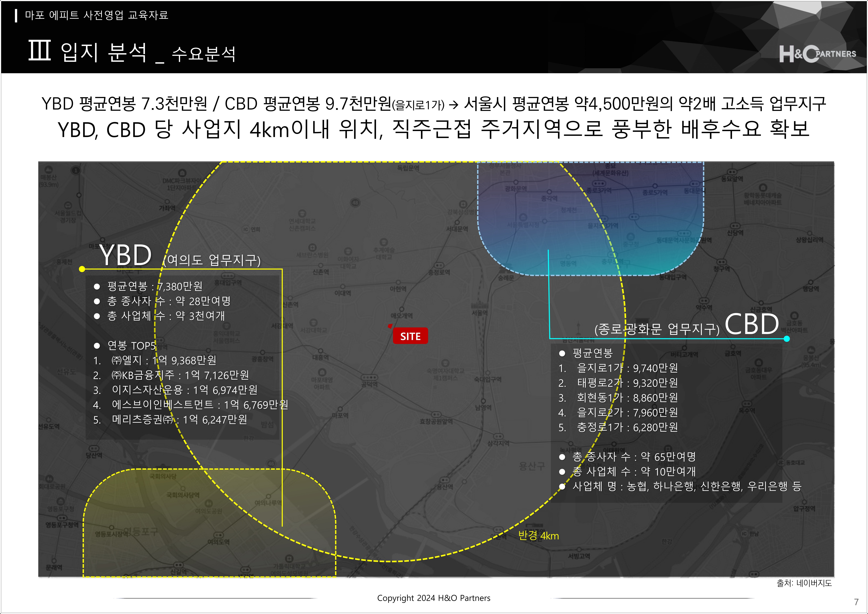Select row 이지스자산운용 : 1억 6,974만원

pyautogui.click(x=176, y=390)
